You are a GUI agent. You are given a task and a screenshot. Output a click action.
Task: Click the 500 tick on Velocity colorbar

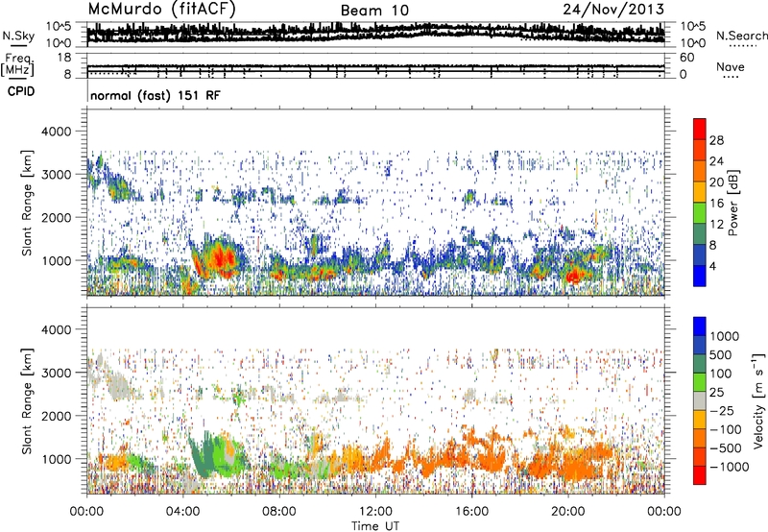click(721, 354)
